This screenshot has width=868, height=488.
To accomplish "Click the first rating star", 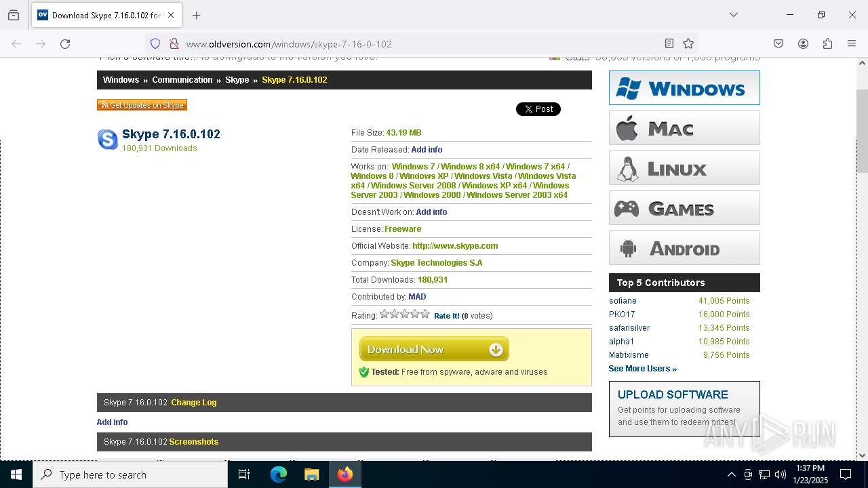I will click(x=384, y=314).
